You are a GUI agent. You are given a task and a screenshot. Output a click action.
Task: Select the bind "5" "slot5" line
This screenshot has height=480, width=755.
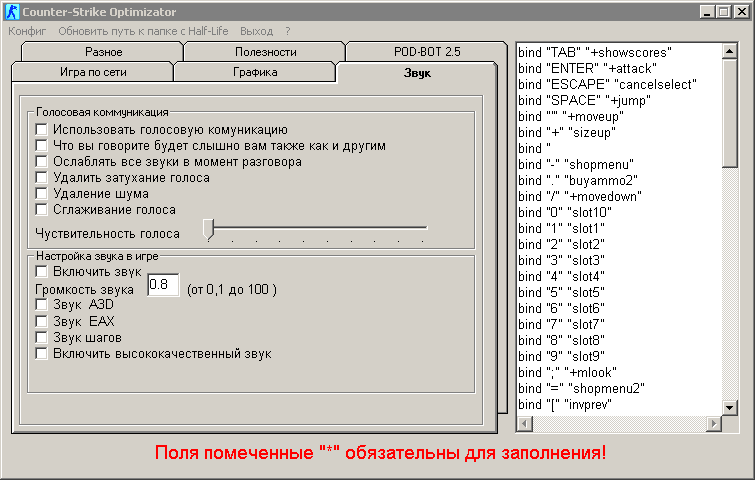561,292
